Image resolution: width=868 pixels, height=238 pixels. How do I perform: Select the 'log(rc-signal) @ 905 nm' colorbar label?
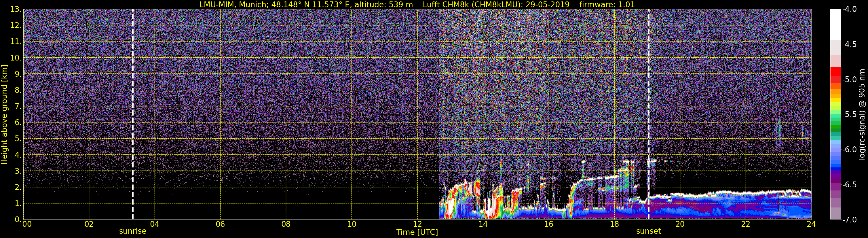point(862,114)
